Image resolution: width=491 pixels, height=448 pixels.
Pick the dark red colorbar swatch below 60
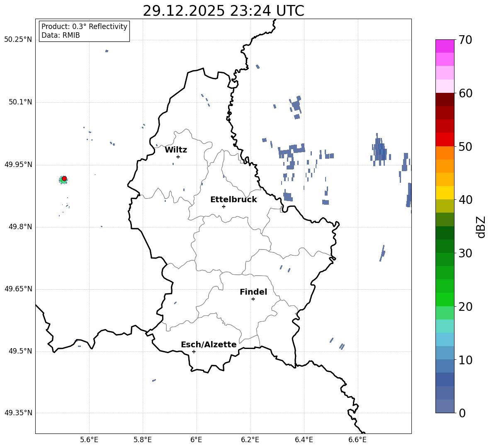click(445, 99)
